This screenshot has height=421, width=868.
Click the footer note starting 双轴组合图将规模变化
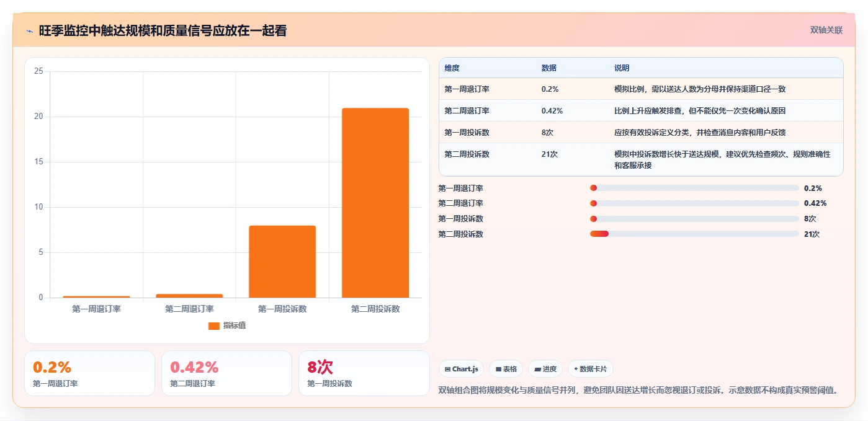[x=638, y=390]
